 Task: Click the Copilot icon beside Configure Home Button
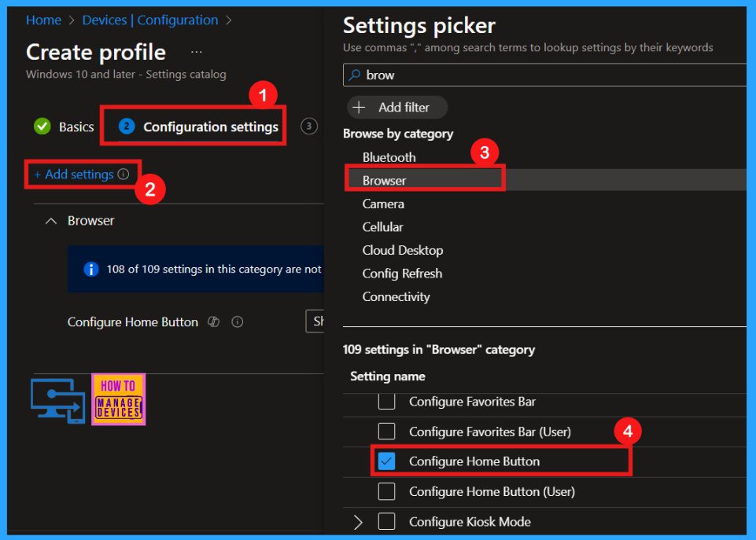point(213,321)
